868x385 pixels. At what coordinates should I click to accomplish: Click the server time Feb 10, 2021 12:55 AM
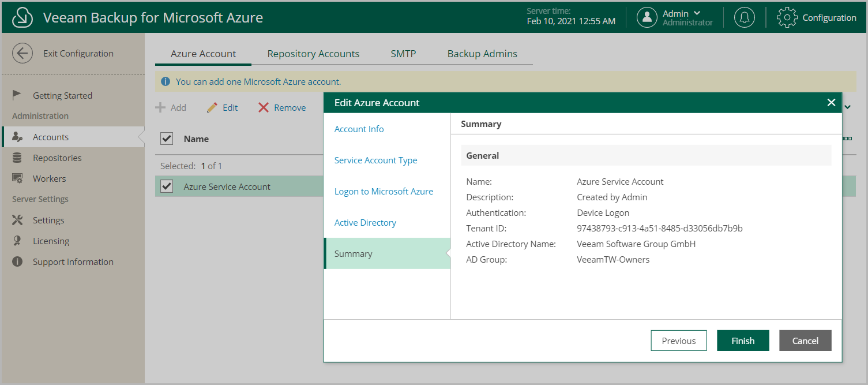(x=571, y=21)
